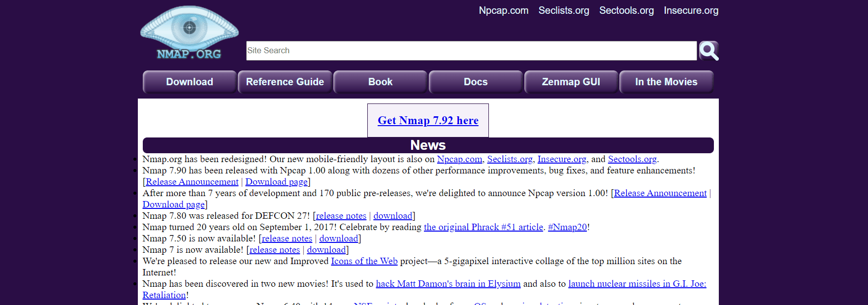Click the Nmap.org eye logo

pyautogui.click(x=190, y=33)
